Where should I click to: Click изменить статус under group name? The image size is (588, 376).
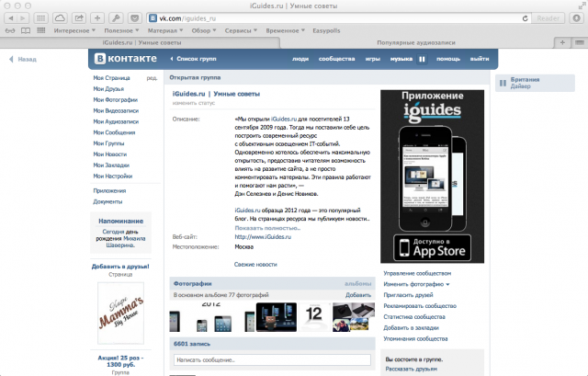point(194,103)
